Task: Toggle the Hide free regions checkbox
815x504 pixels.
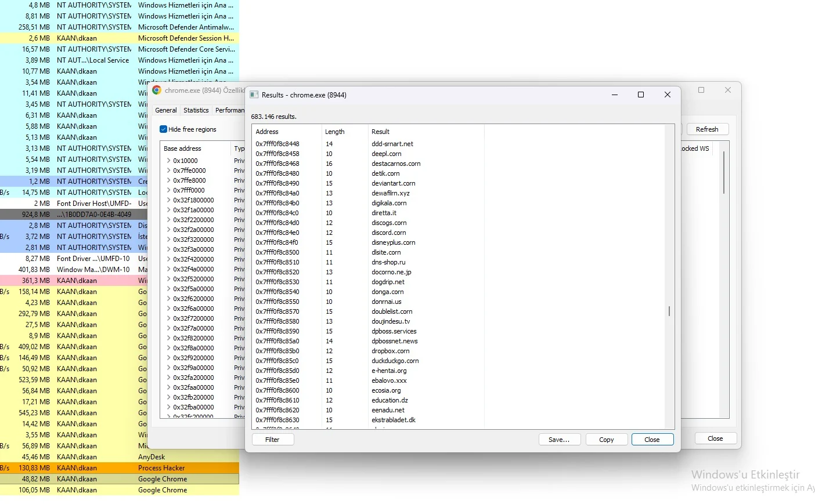Action: [164, 129]
